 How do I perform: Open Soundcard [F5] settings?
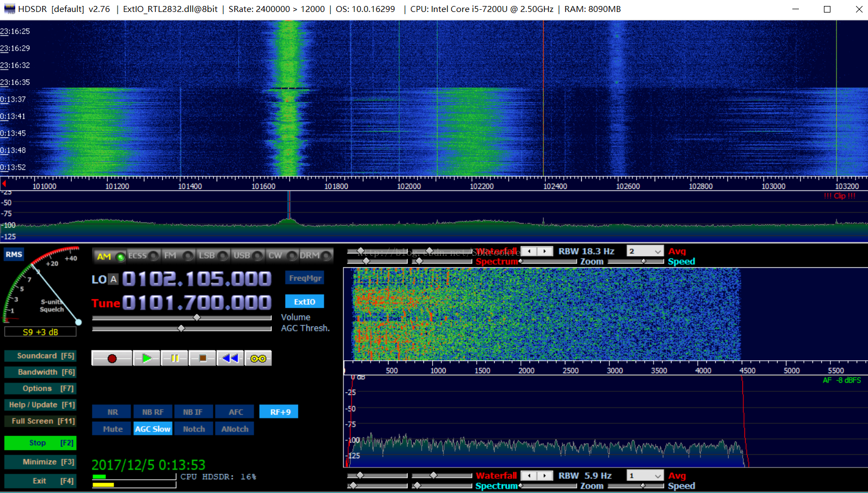40,356
